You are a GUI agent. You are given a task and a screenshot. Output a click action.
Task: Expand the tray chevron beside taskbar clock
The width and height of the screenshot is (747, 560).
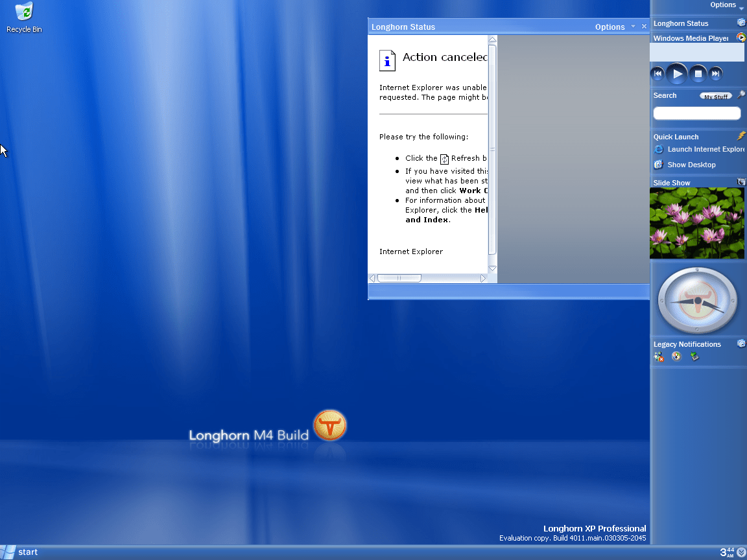[741, 552]
